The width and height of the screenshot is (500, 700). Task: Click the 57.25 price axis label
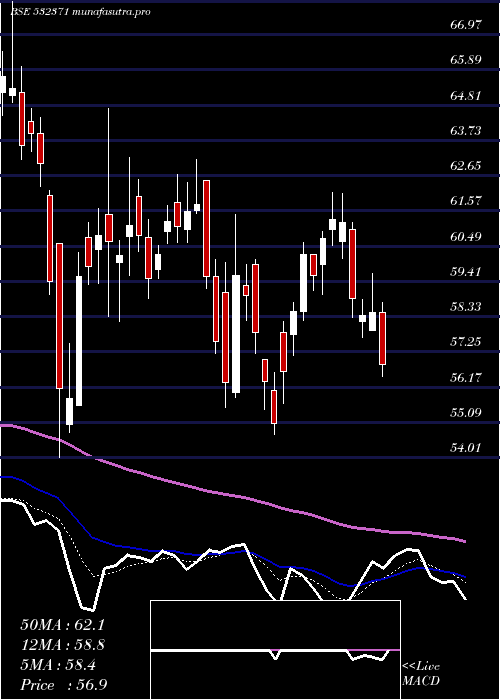tap(466, 342)
